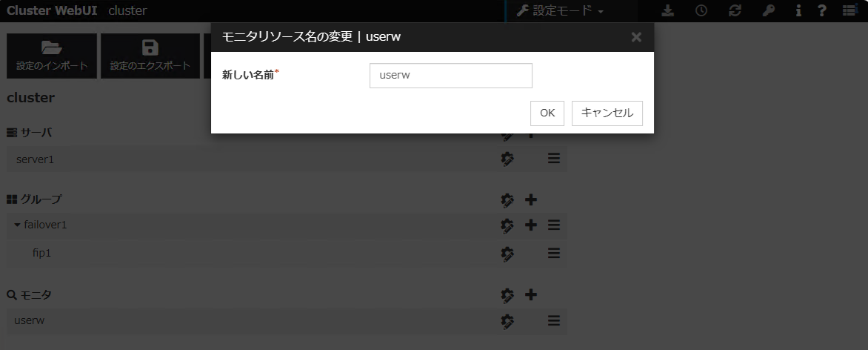Screen dimensions: 868x350
Task: Click OK to confirm the new name
Action: click(x=547, y=113)
